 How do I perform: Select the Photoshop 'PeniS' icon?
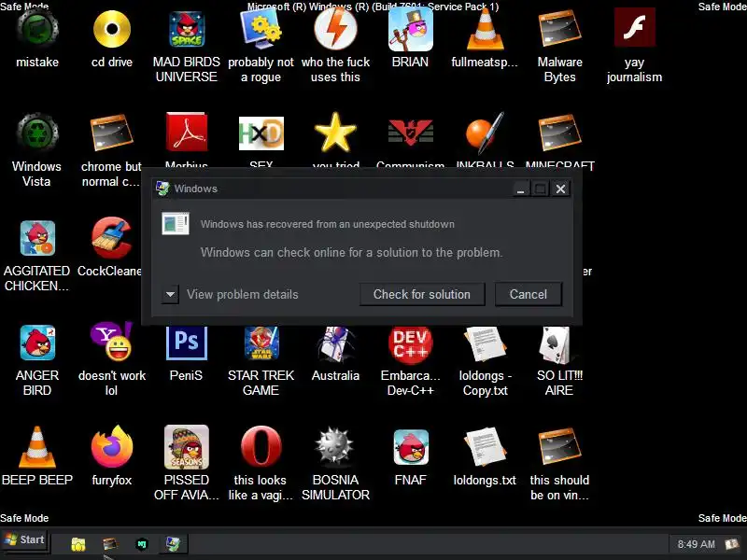pos(187,343)
